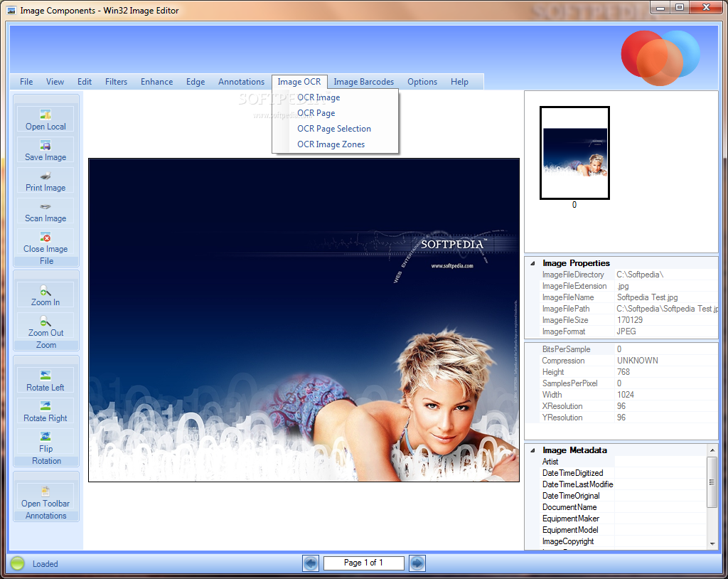Image resolution: width=728 pixels, height=579 pixels.
Task: Collapse the Image Properties section
Action: 533,263
